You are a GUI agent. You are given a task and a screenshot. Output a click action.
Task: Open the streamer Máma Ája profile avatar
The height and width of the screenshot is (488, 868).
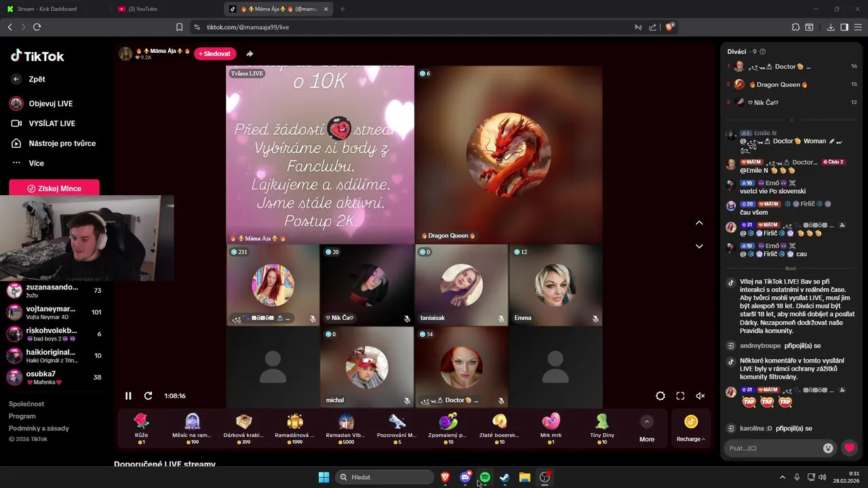125,54
